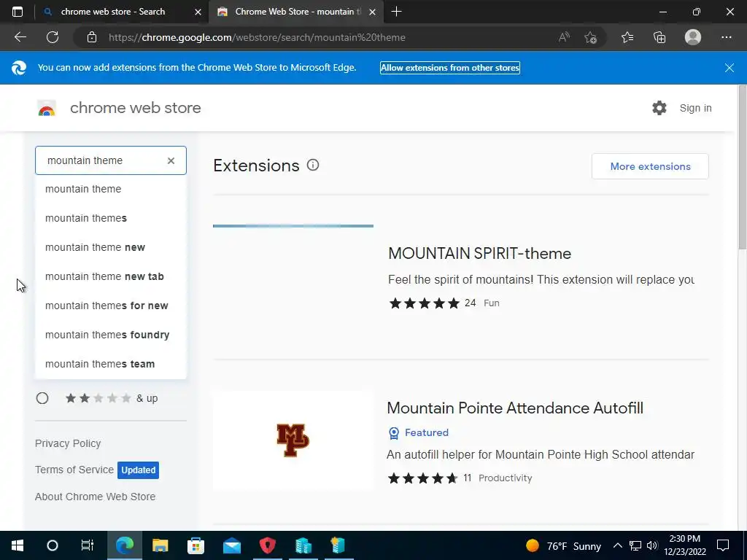Image resolution: width=747 pixels, height=560 pixels.
Task: Open MOUNTAIN SPIRIT-theme extension title
Action: pos(479,253)
